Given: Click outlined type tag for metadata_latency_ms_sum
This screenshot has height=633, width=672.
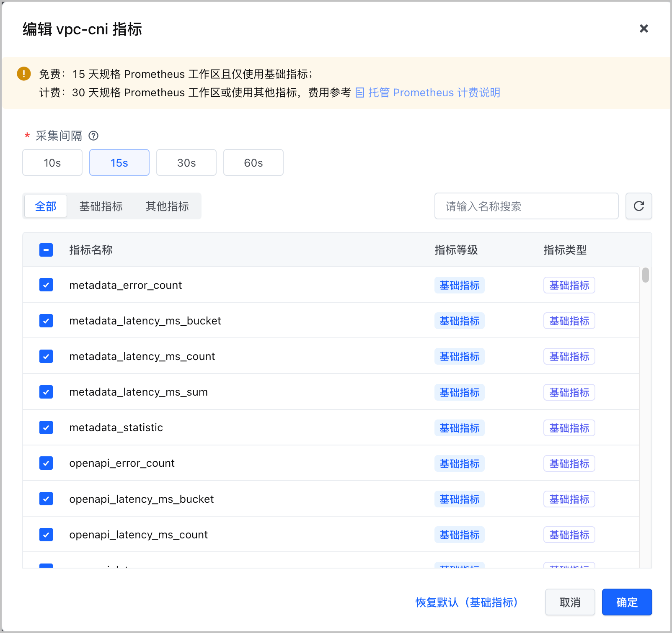Looking at the screenshot, I should coord(569,392).
